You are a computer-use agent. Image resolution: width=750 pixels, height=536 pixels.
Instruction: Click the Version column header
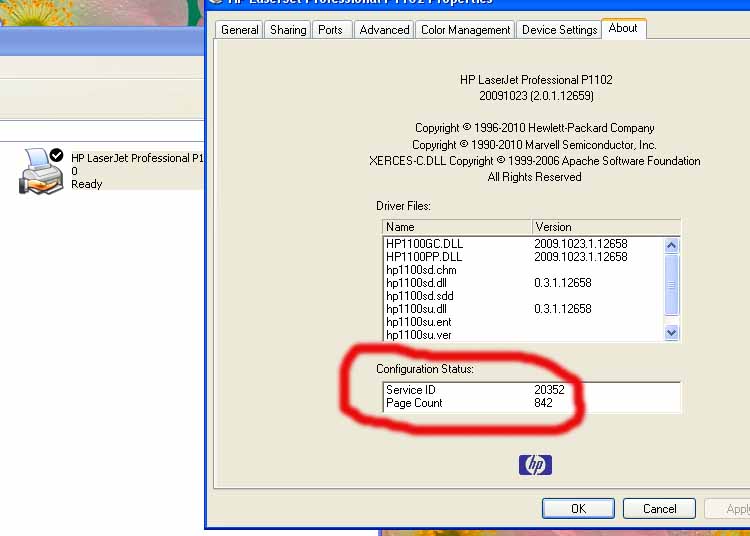click(x=606, y=227)
